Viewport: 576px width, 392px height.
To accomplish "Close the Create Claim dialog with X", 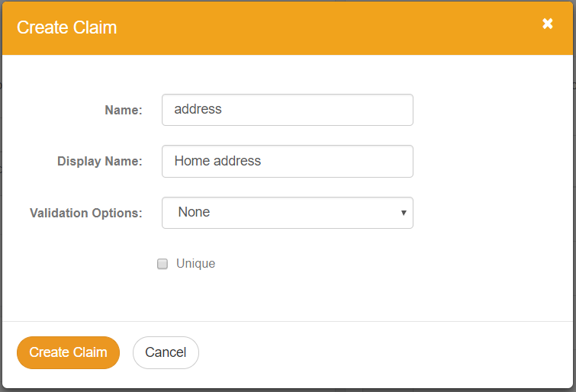I will point(547,24).
